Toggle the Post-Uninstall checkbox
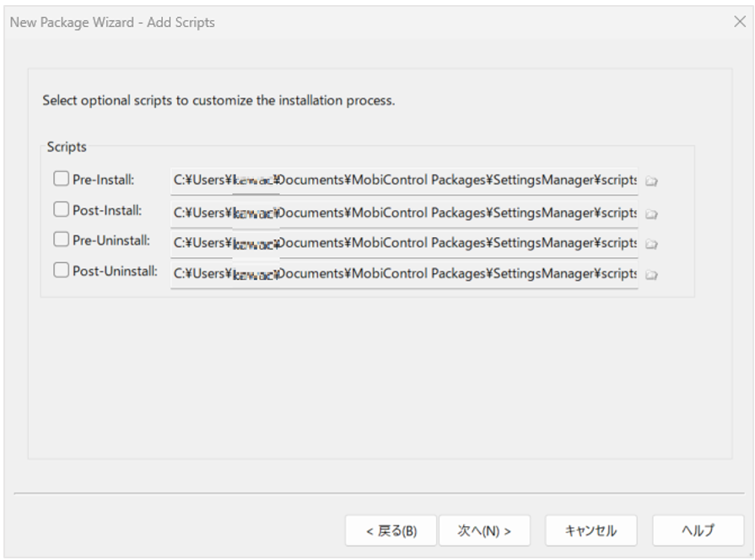This screenshot has width=755, height=560. [61, 270]
